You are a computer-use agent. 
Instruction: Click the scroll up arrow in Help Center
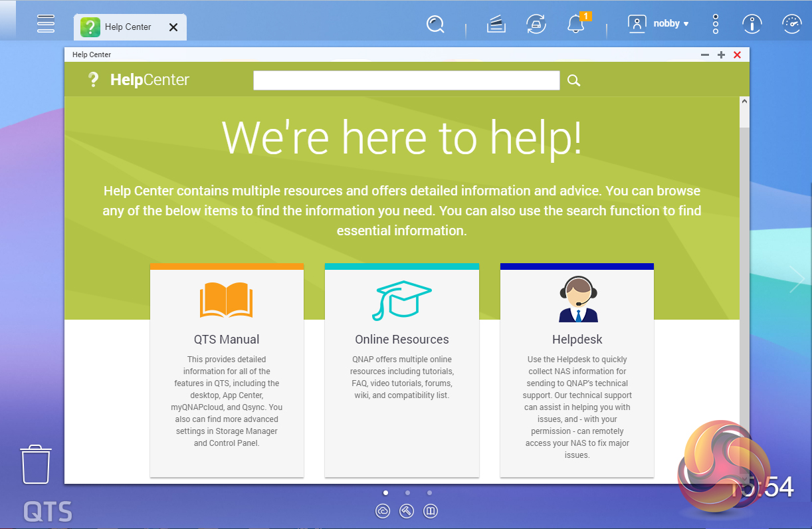point(744,102)
